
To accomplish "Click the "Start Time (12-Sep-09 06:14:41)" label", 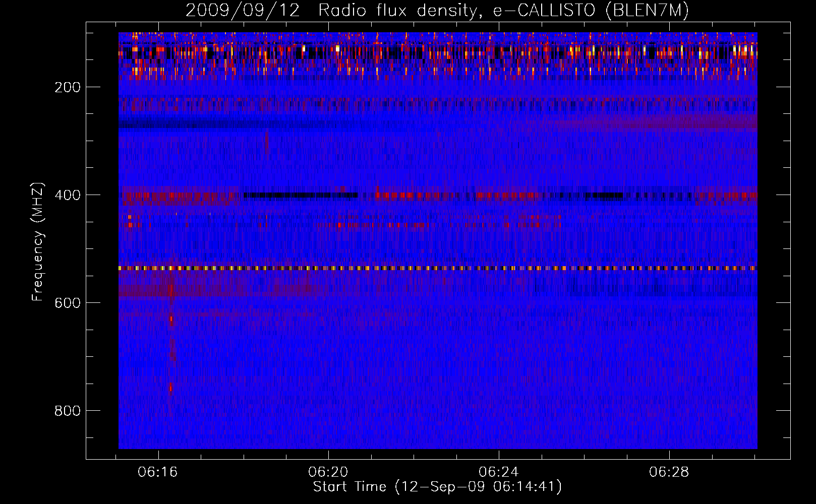I will tap(437, 487).
